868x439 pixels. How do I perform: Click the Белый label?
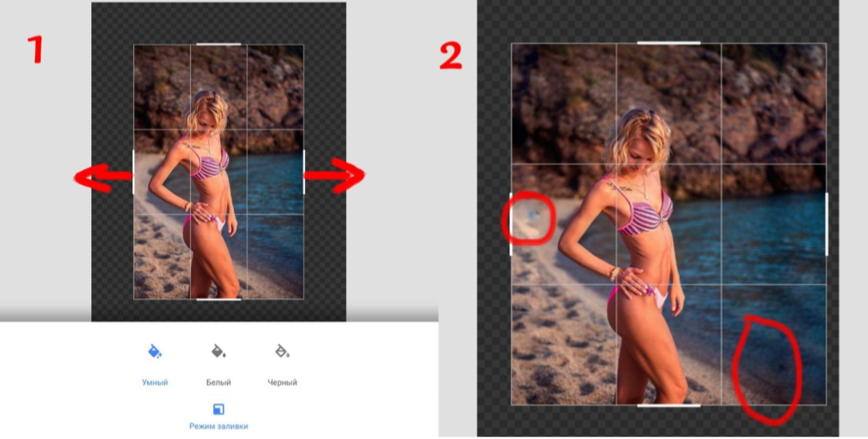[x=219, y=382]
